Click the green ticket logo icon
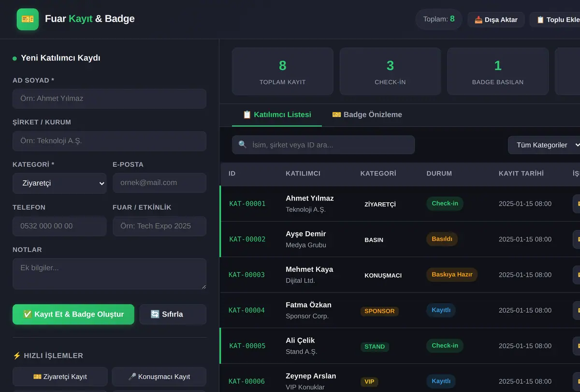This screenshot has height=392, width=580. pyautogui.click(x=28, y=19)
